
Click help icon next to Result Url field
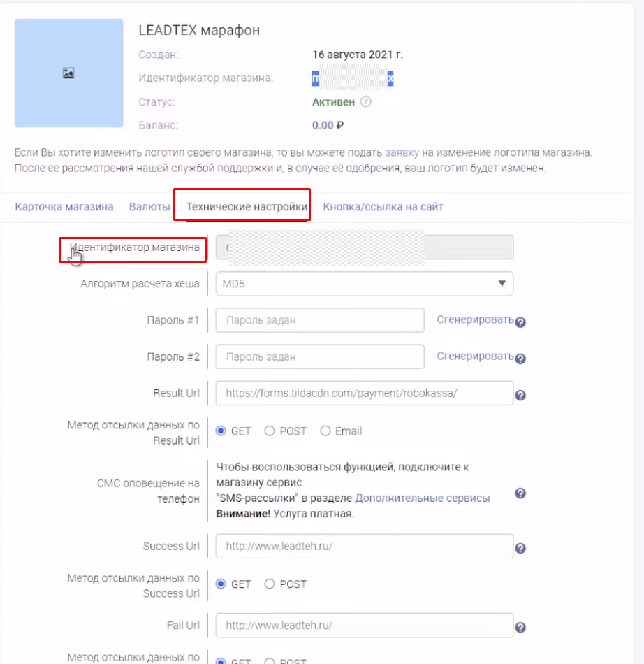(520, 395)
